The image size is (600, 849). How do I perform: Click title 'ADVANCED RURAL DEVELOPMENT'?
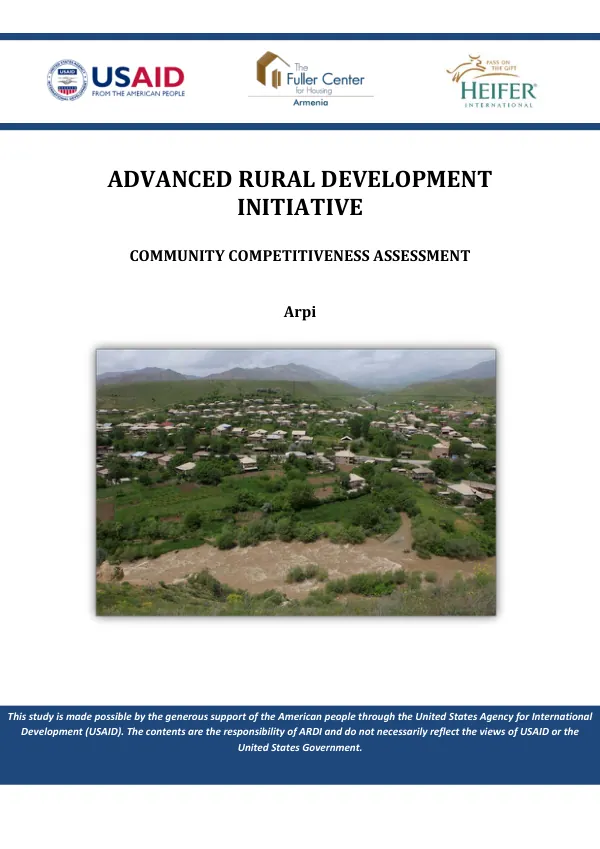click(x=300, y=179)
